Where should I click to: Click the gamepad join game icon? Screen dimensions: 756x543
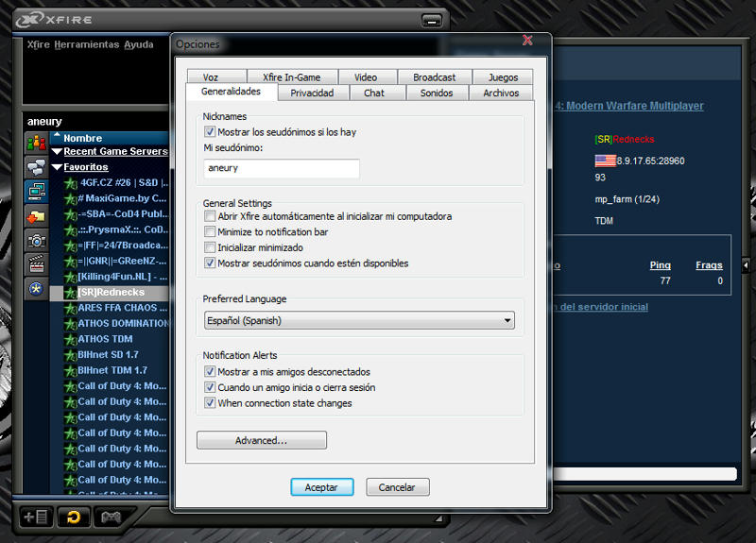pyautogui.click(x=111, y=517)
